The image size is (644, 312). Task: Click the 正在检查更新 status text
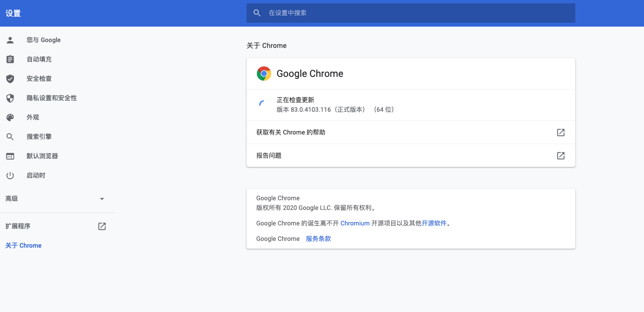(x=295, y=100)
